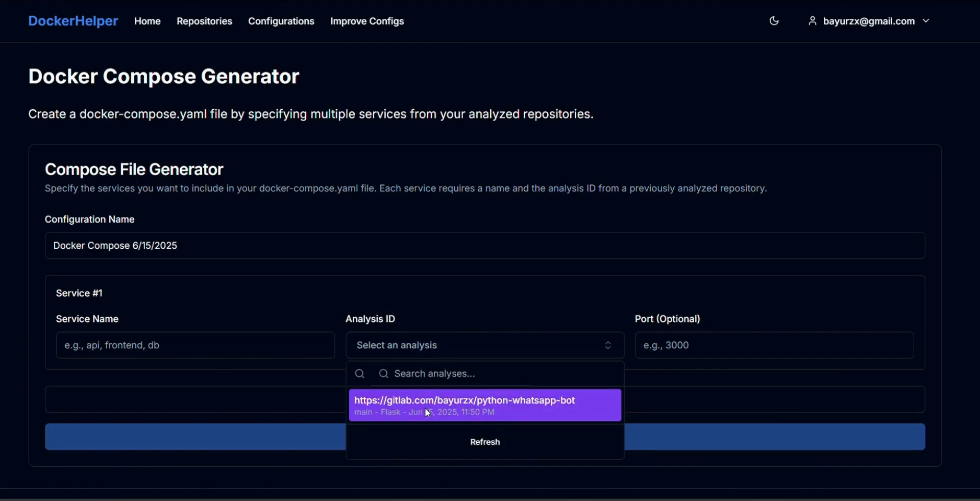Focus the Configuration Name field
The width and height of the screenshot is (980, 501).
(484, 246)
